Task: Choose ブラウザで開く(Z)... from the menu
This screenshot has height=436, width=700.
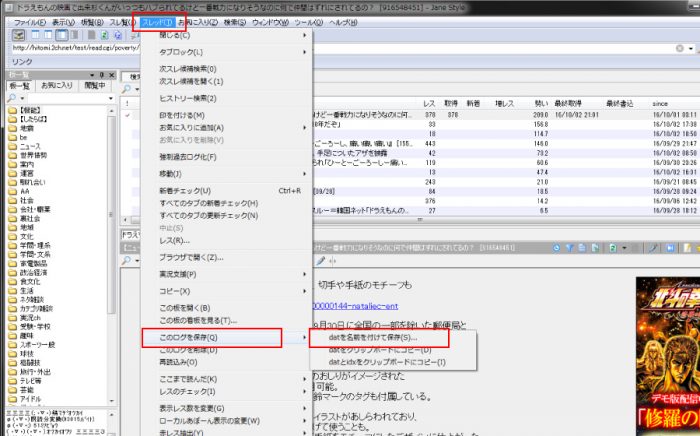Action: point(226,257)
